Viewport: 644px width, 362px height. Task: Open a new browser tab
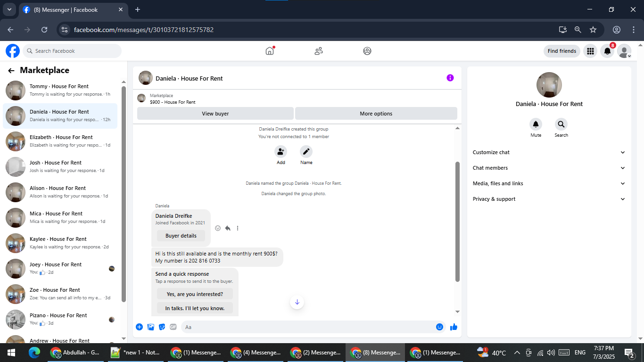pos(138,9)
